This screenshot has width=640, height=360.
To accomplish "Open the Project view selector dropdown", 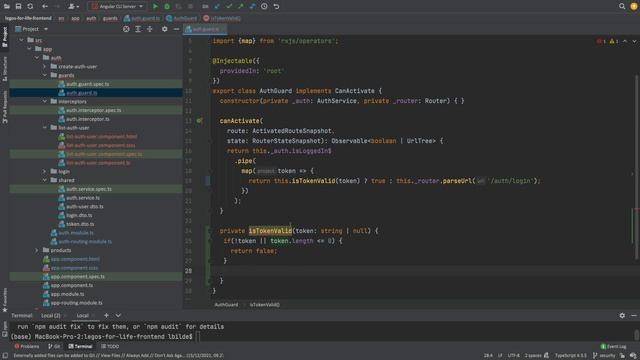I will (x=32, y=29).
